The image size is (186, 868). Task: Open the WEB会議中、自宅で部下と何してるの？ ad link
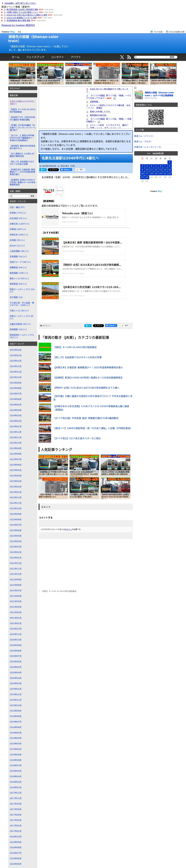click(20, 3)
